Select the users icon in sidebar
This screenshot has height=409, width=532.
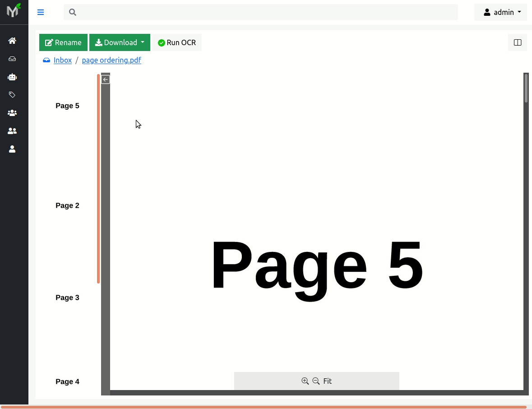[12, 131]
